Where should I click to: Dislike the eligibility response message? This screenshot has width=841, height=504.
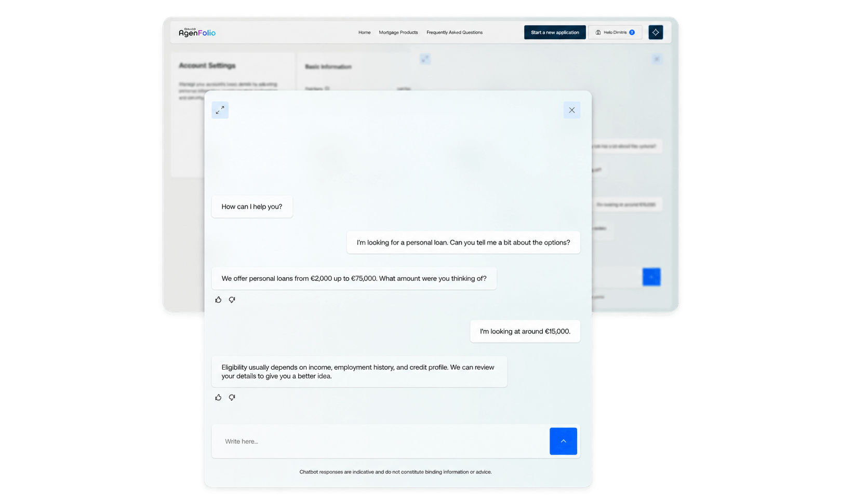coord(232,397)
